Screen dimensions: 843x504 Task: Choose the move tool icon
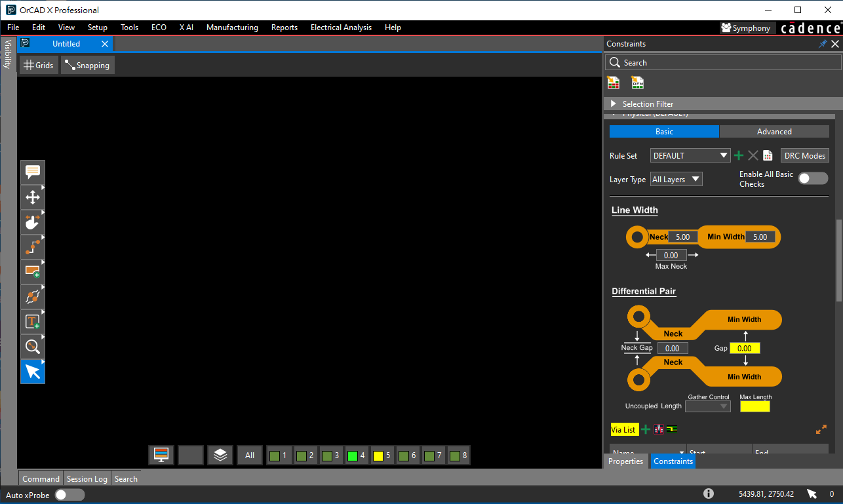pos(33,197)
